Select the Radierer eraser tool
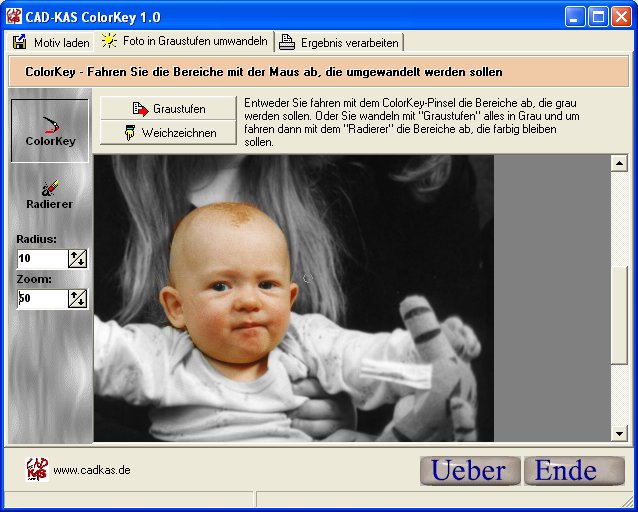The height and width of the screenshot is (512, 638). [50, 193]
